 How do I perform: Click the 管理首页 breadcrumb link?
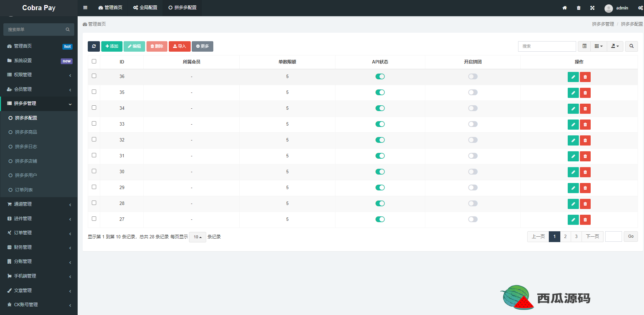pos(95,24)
